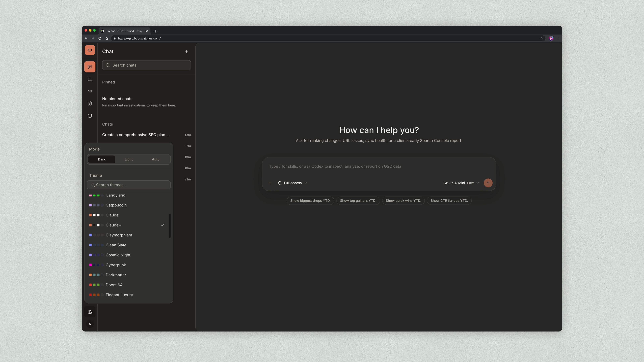This screenshot has height=362, width=644.
Task: Click the Search themes field
Action: 128,185
